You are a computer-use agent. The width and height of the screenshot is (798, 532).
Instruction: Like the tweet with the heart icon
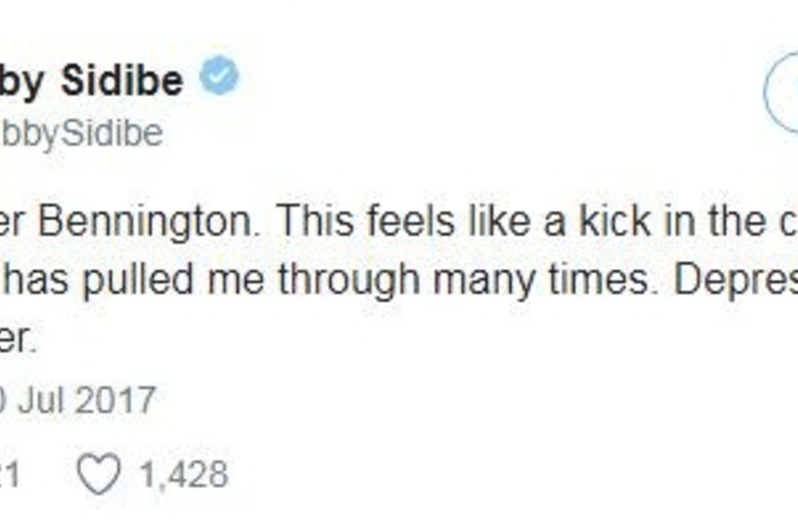(99, 473)
